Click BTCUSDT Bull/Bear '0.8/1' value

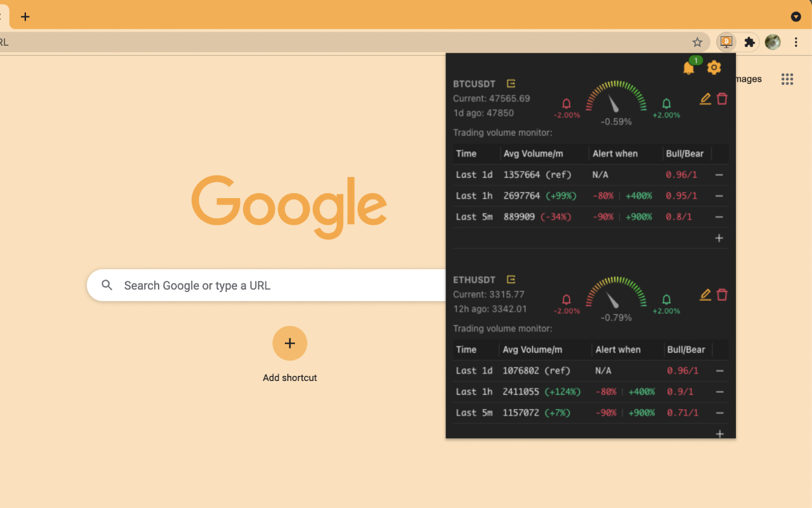pyautogui.click(x=679, y=217)
